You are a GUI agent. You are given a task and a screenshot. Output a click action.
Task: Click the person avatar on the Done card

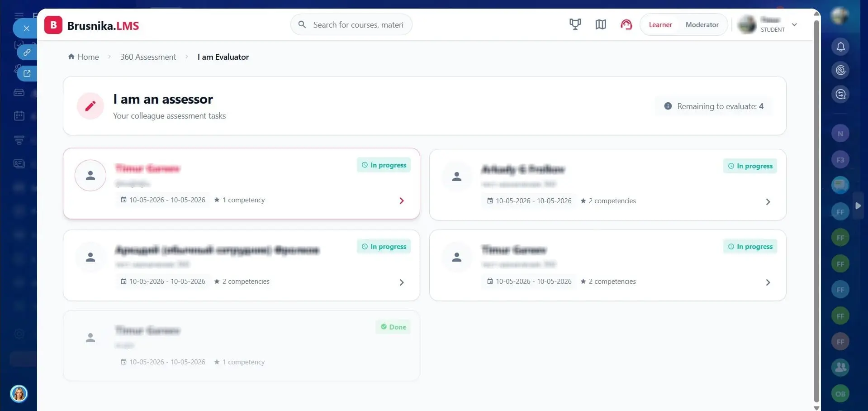point(90,337)
